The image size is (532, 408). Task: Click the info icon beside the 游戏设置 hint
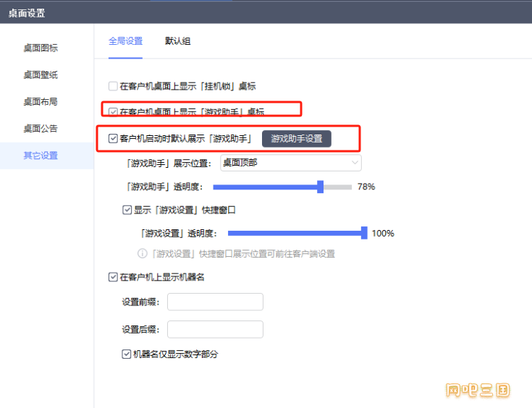(x=143, y=254)
